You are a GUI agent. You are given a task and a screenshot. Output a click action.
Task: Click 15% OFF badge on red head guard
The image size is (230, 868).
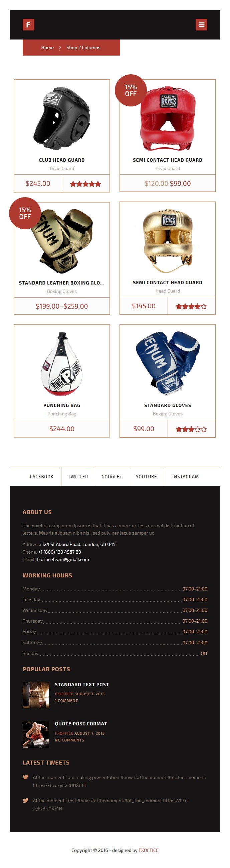131,90
